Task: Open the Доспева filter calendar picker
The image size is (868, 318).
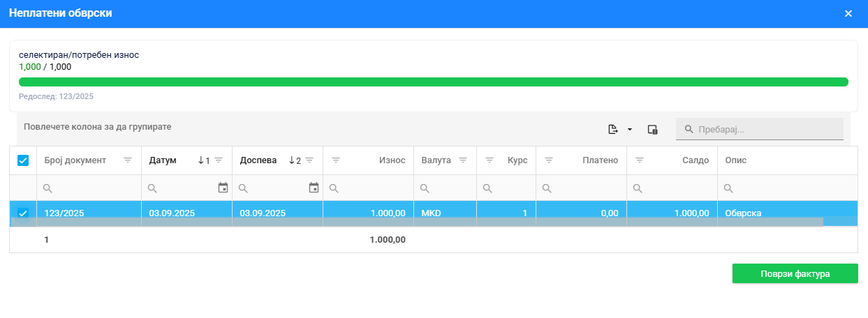Action: click(x=314, y=188)
